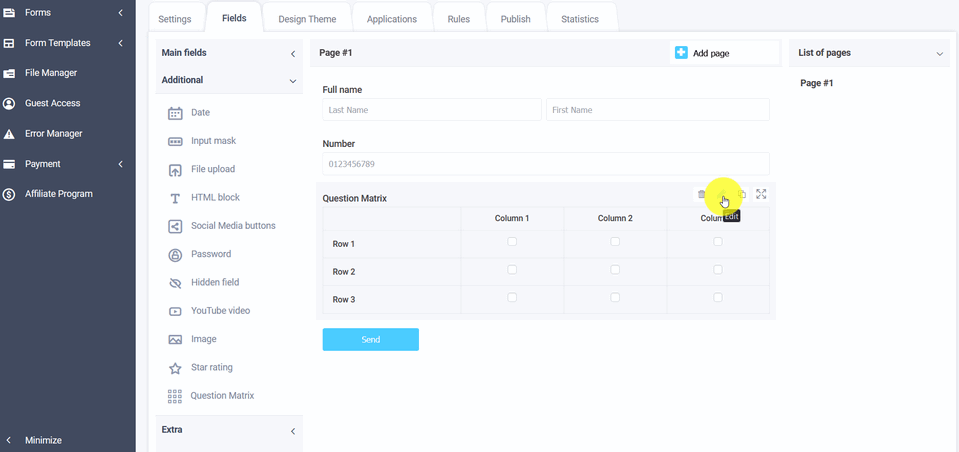Collapse the List of pages panel
959x452 pixels.
click(x=939, y=53)
